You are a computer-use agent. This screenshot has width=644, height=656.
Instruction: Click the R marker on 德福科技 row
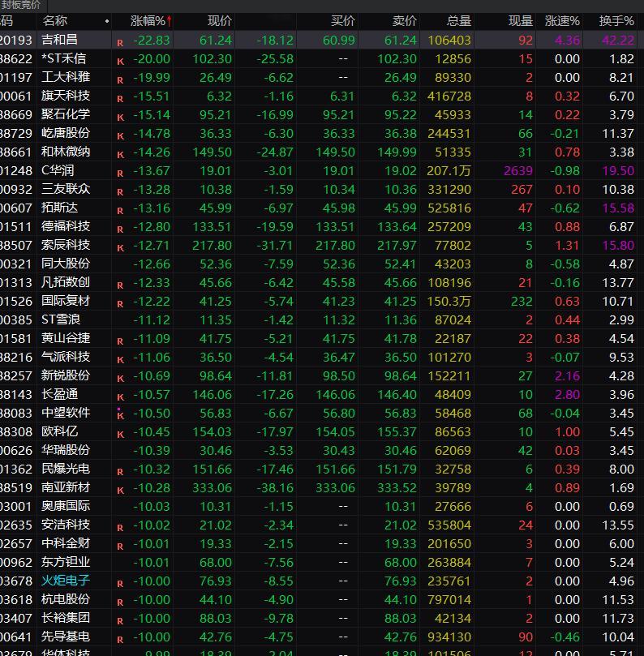coord(120,229)
